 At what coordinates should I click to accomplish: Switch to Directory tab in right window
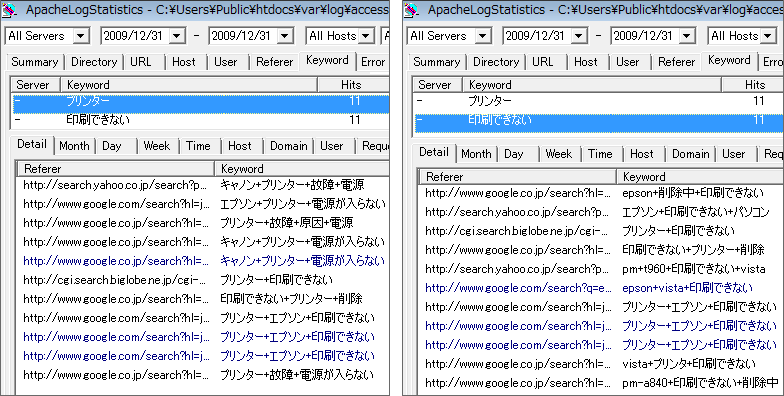(x=496, y=62)
